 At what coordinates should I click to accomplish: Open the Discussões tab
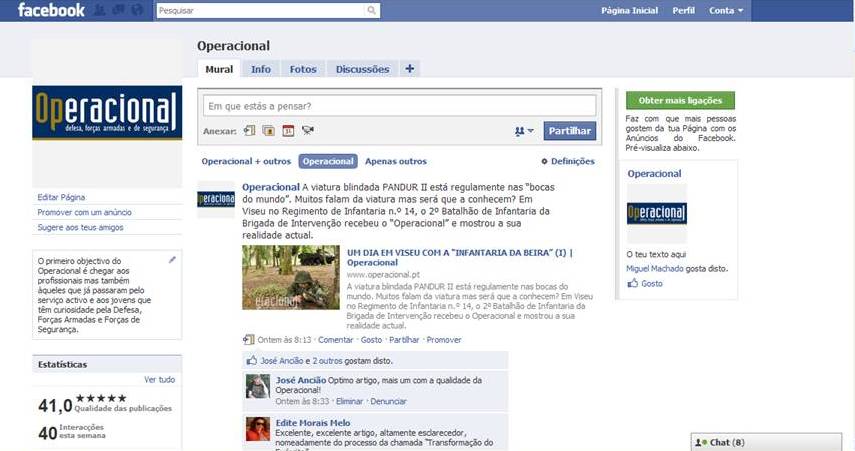(362, 69)
